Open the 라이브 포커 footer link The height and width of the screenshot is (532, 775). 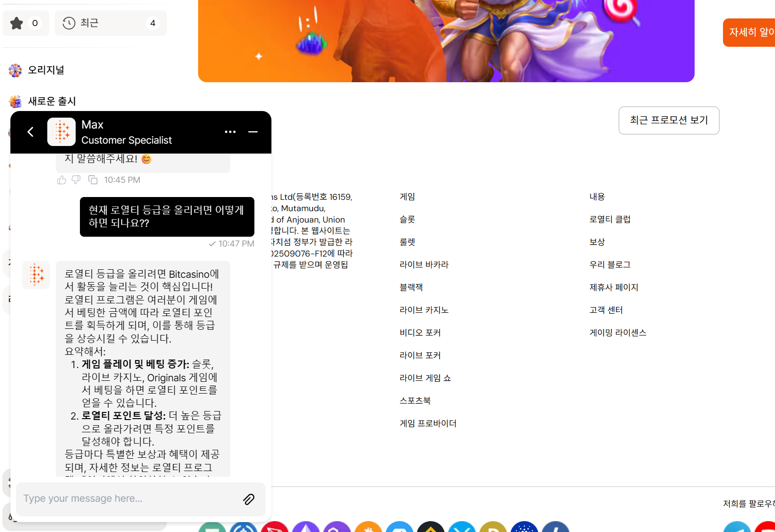pos(420,355)
